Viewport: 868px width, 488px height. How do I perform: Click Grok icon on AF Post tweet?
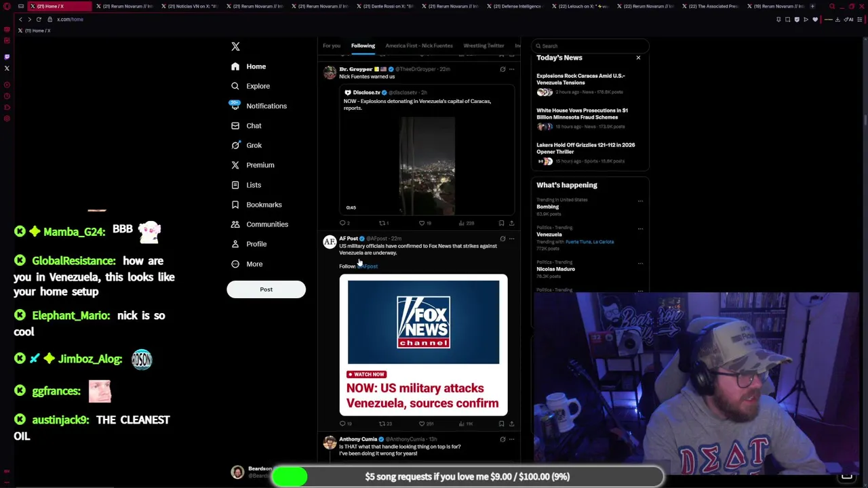pos(502,239)
